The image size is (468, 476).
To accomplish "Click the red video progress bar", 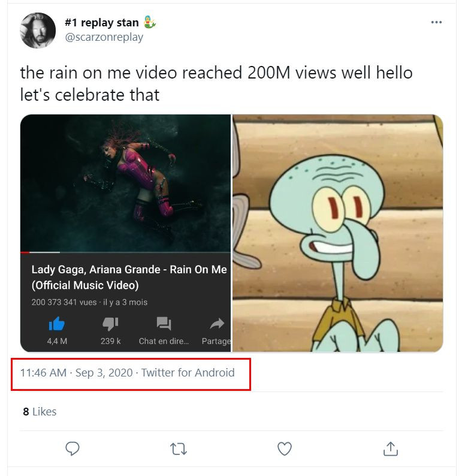I will (40, 252).
